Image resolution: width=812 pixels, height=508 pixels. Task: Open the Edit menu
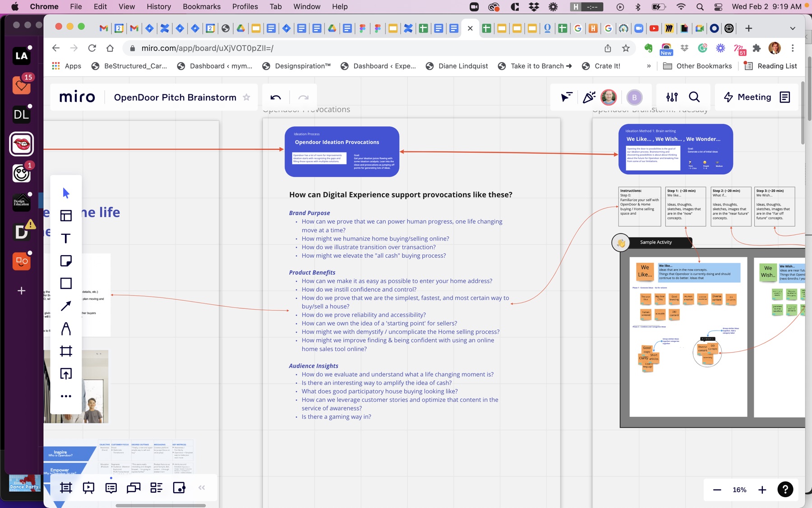tap(100, 6)
